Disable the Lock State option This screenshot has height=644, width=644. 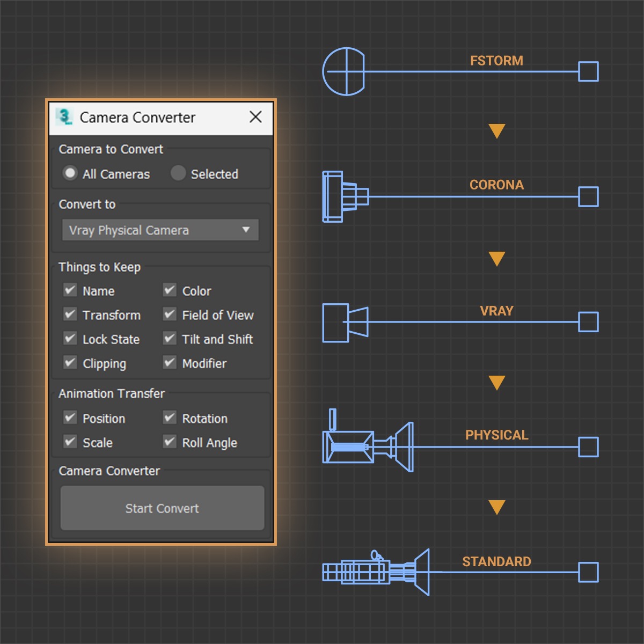click(x=70, y=339)
